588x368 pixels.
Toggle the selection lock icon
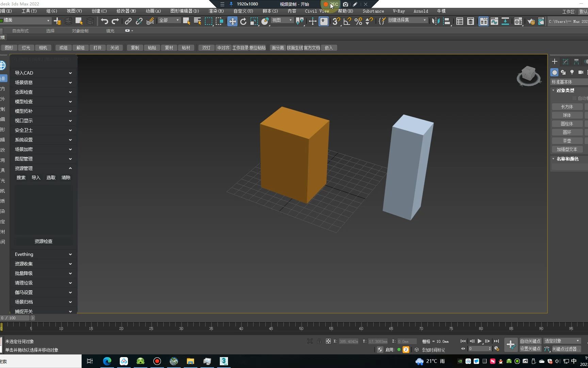pos(319,341)
